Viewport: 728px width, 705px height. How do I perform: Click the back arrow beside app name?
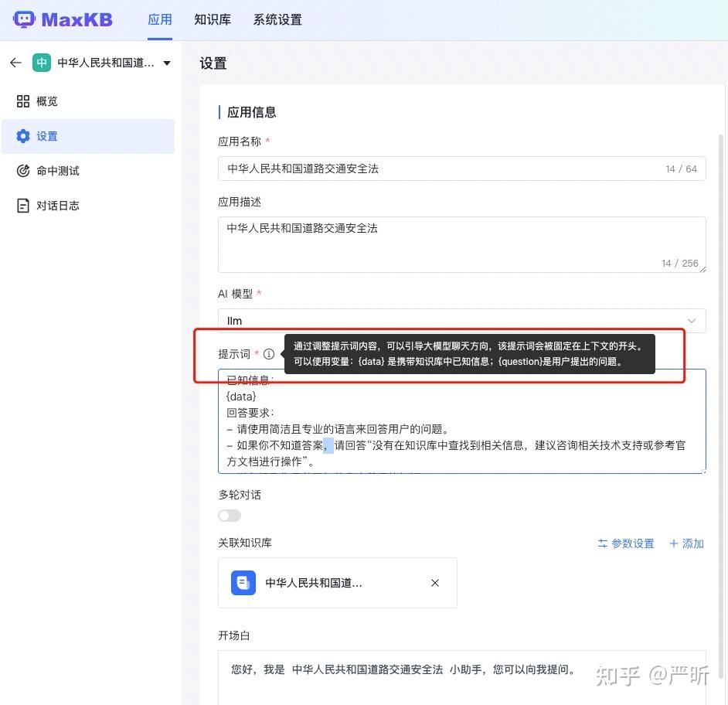click(15, 63)
